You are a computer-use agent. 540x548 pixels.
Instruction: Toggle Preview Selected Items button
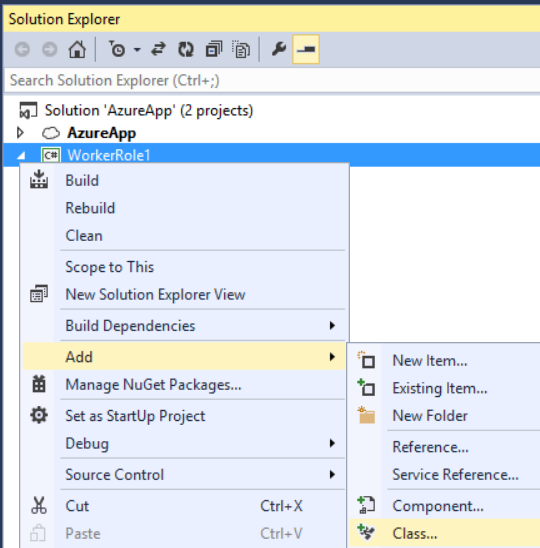click(x=306, y=49)
